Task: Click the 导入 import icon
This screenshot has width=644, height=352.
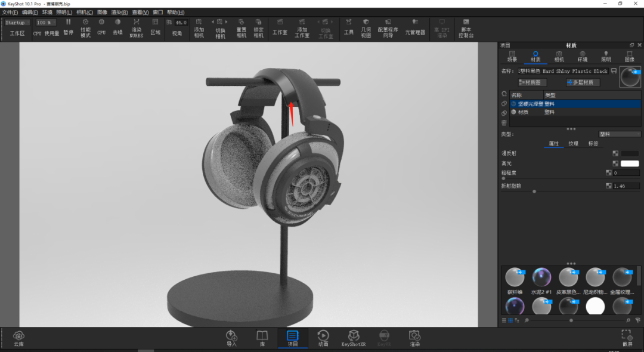Action: (231, 338)
